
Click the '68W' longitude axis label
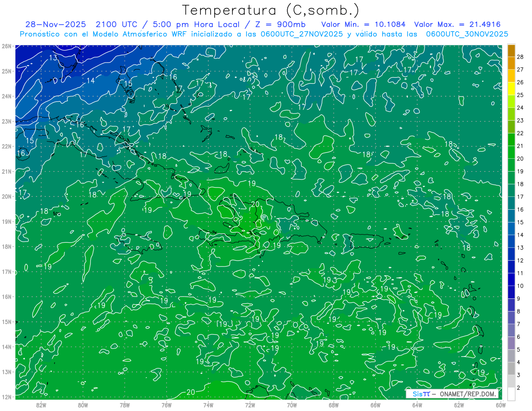pos(334,405)
